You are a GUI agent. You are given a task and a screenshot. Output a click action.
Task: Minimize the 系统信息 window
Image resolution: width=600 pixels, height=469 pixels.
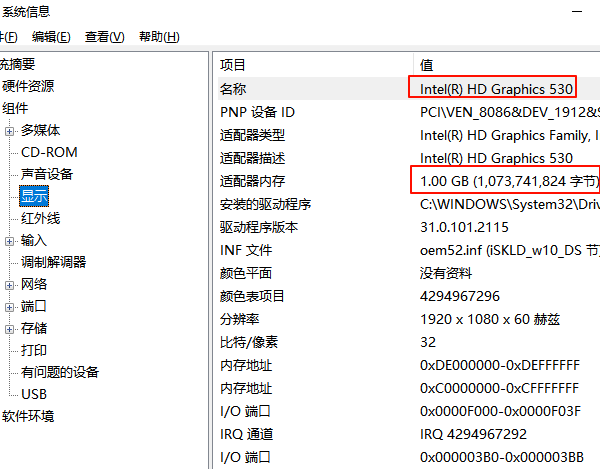click(577, 12)
